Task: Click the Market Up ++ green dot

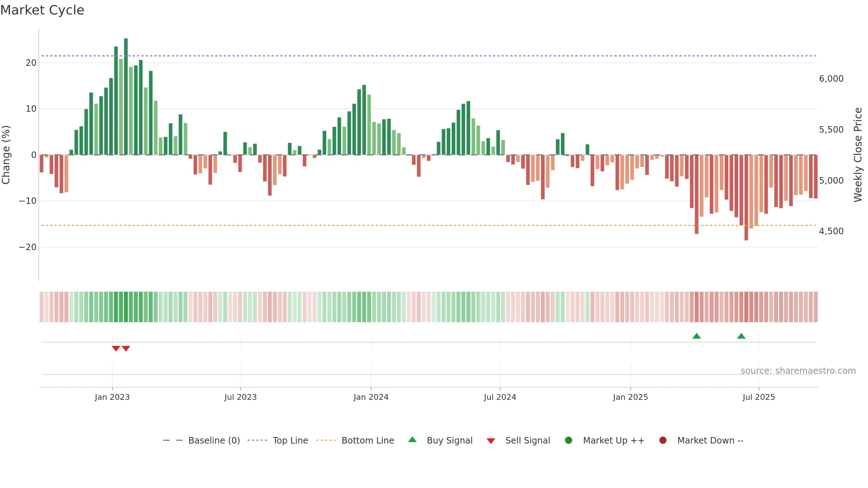Action: pos(569,440)
